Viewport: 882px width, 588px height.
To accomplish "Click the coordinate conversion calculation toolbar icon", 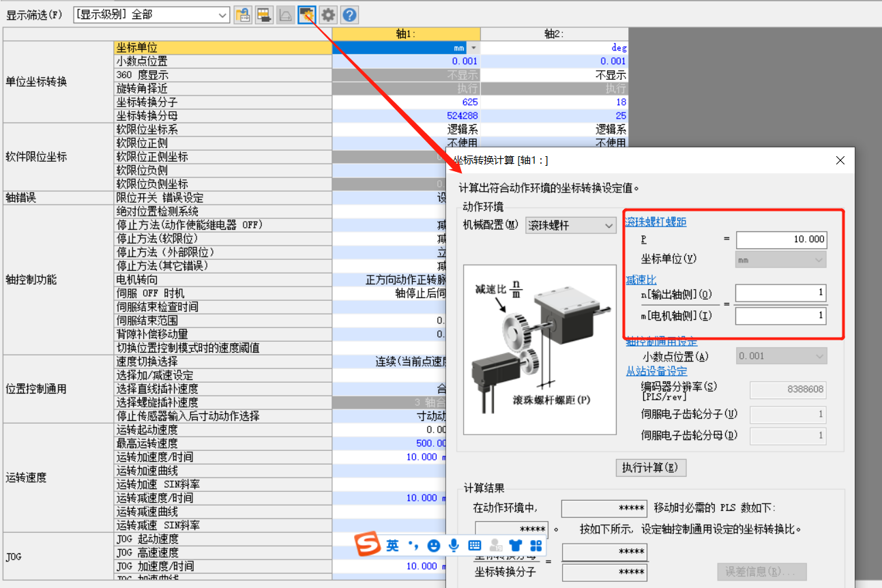I will pyautogui.click(x=307, y=14).
